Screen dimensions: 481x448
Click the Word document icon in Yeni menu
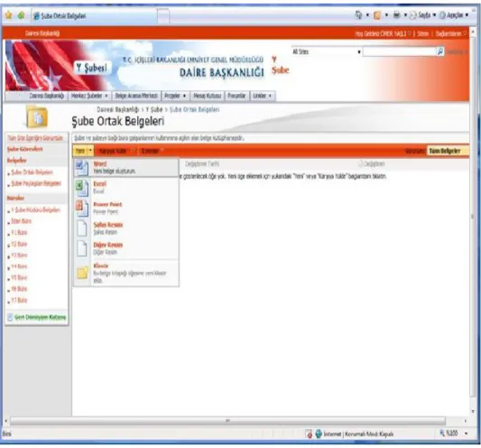pos(82,168)
